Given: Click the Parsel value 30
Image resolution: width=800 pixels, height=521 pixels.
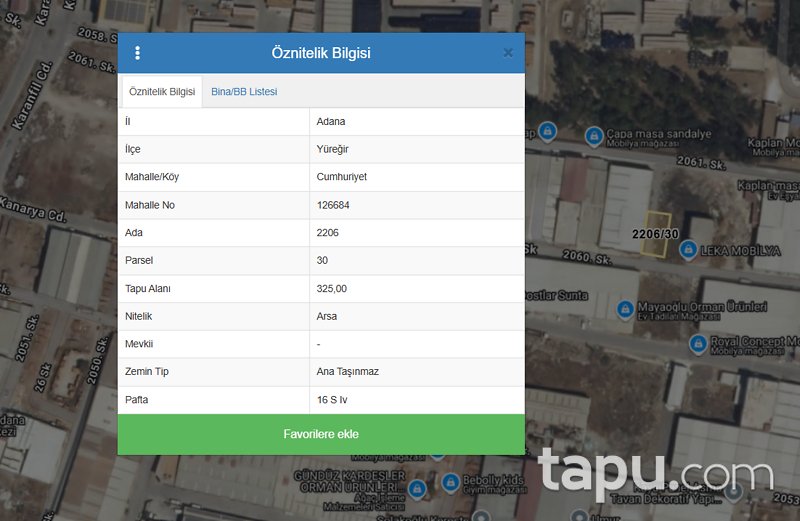Looking at the screenshot, I should (322, 260).
